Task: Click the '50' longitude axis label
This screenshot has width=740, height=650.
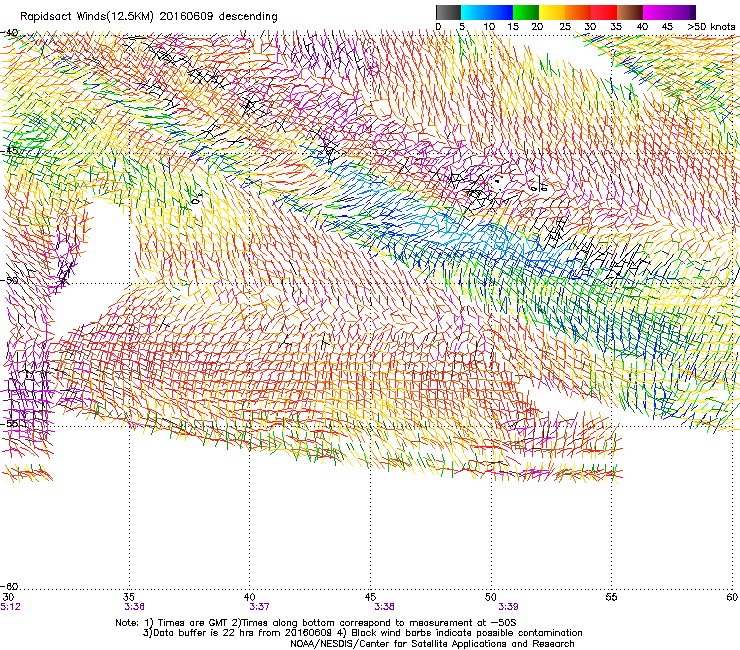Action: (x=491, y=597)
